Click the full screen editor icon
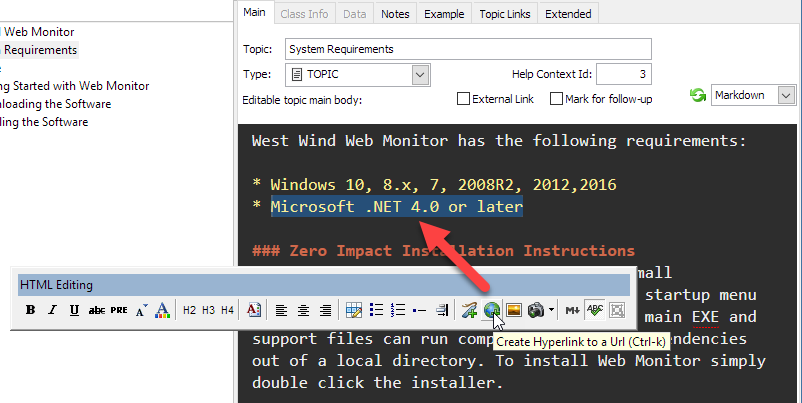 point(617,310)
